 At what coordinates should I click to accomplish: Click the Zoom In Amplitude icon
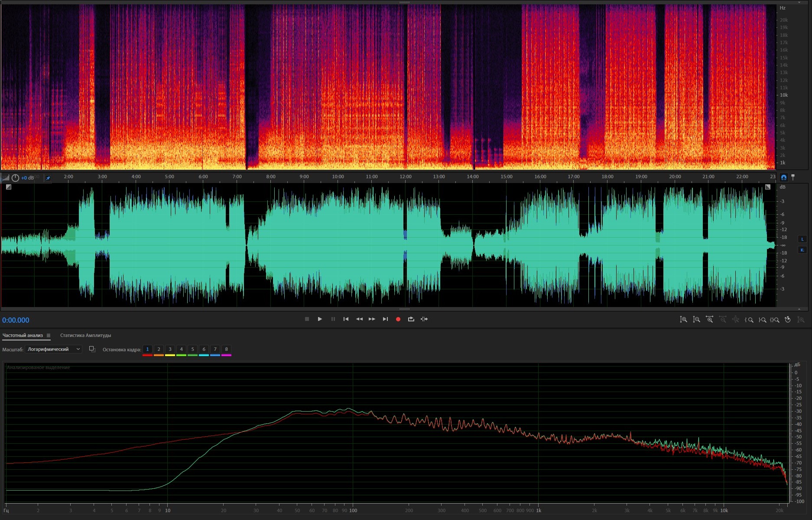pyautogui.click(x=683, y=320)
